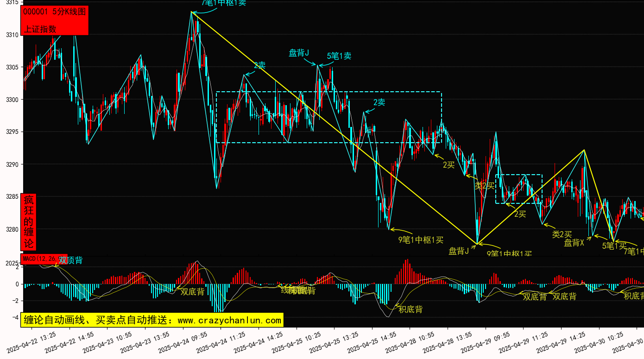This screenshot has width=644, height=359.
Task: Click the cyan '双顶背' MACD divergence label
Action: (x=70, y=260)
